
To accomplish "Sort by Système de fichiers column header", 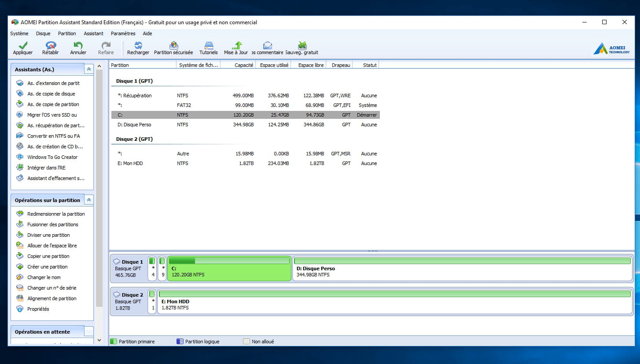I will click(198, 65).
